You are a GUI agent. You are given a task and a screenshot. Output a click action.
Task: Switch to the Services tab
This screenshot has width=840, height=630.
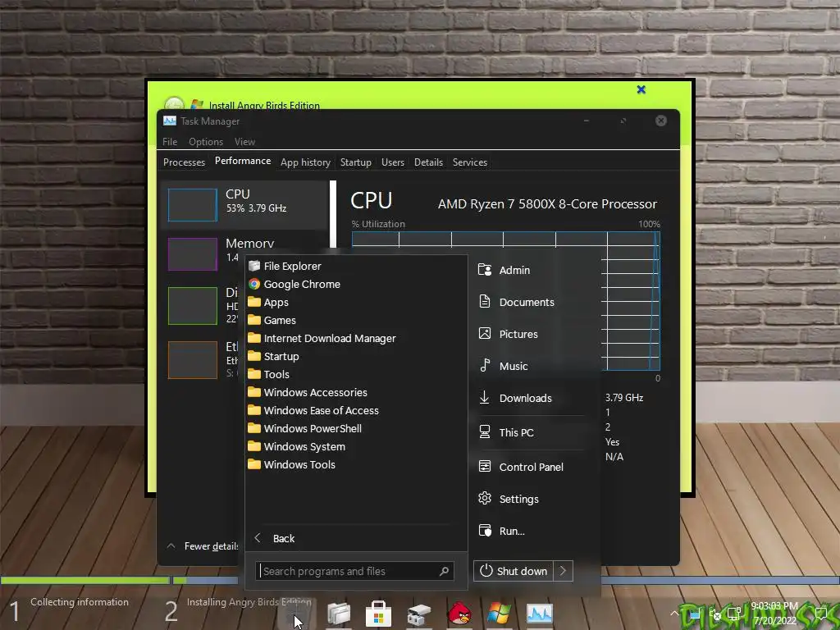(470, 162)
